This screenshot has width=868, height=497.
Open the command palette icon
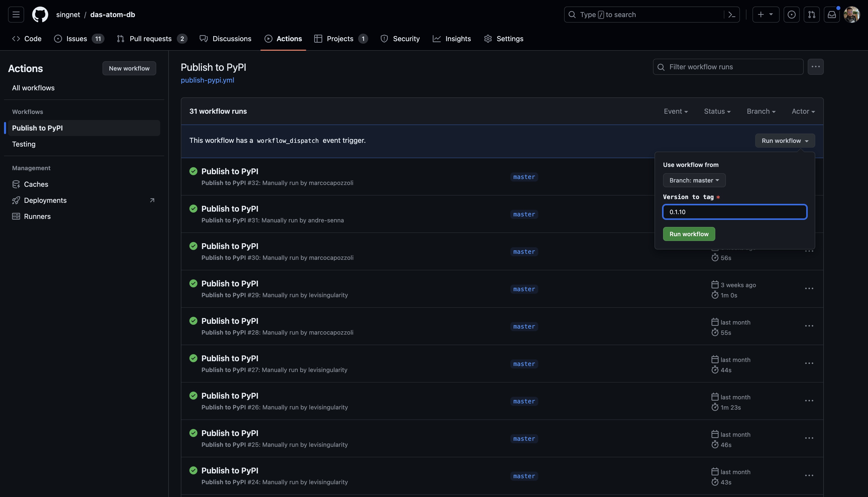731,15
